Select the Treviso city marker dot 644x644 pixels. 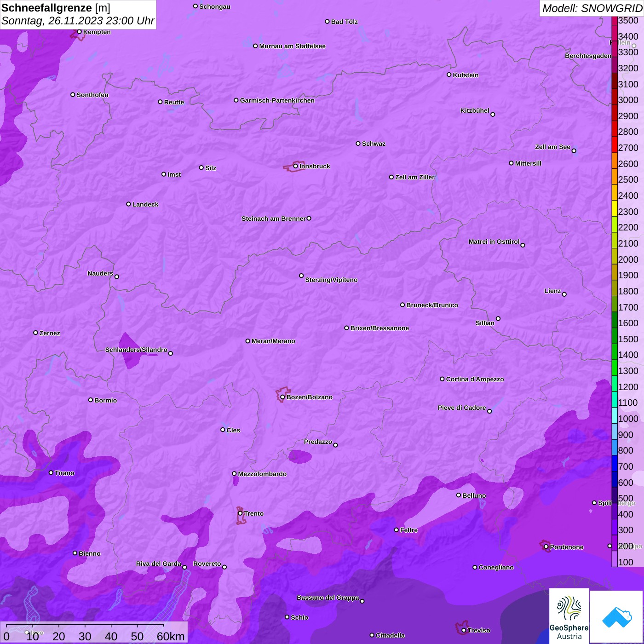tap(464, 630)
